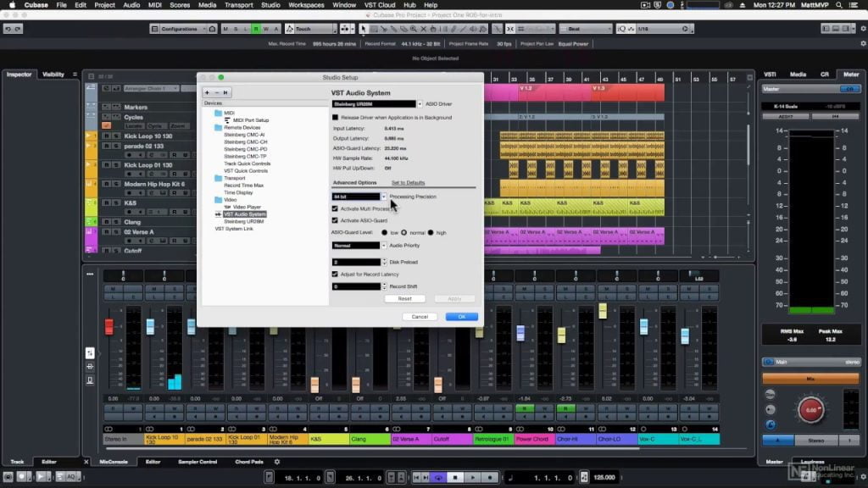
Task: Select the high ASIO-Guard level radio button
Action: [431, 232]
